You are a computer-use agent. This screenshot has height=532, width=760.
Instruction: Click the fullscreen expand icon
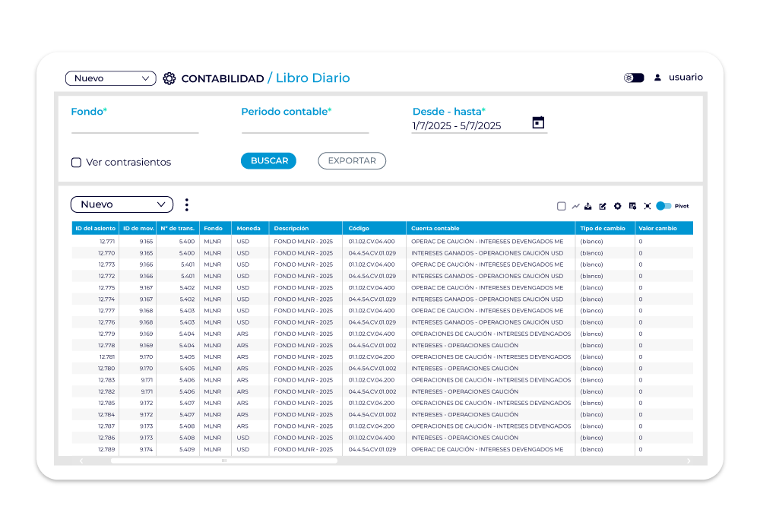pos(647,206)
